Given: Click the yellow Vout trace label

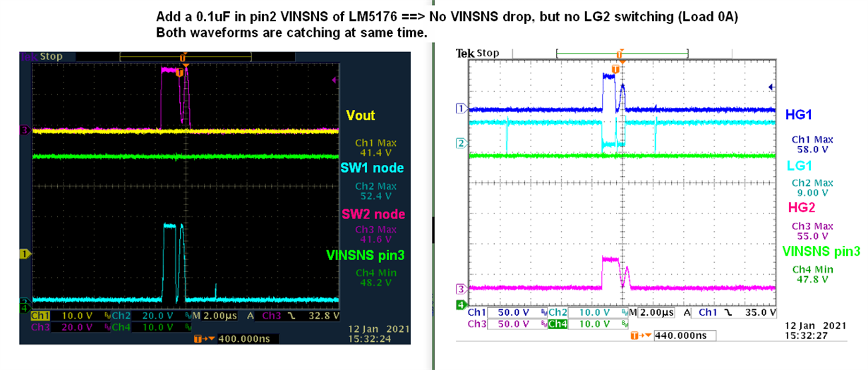Looking at the screenshot, I should click(361, 115).
